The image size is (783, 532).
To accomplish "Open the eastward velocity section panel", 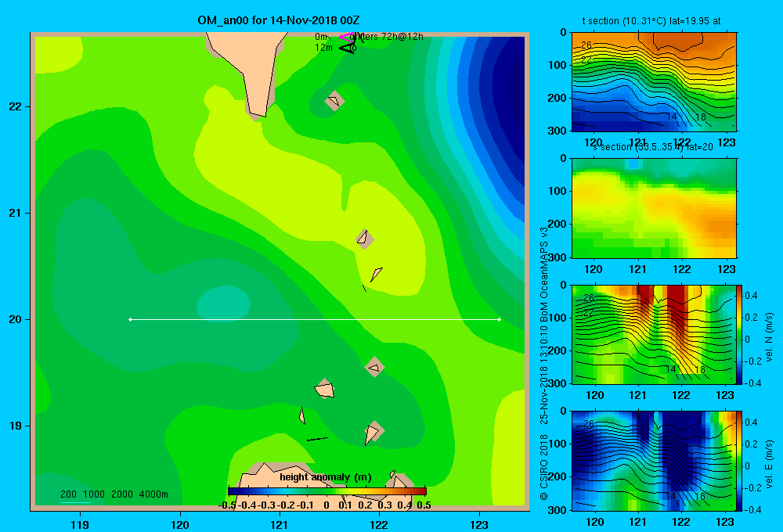I will coord(654,461).
